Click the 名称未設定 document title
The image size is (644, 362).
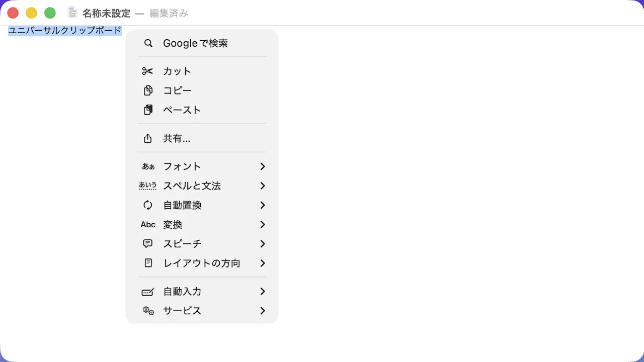(x=106, y=13)
